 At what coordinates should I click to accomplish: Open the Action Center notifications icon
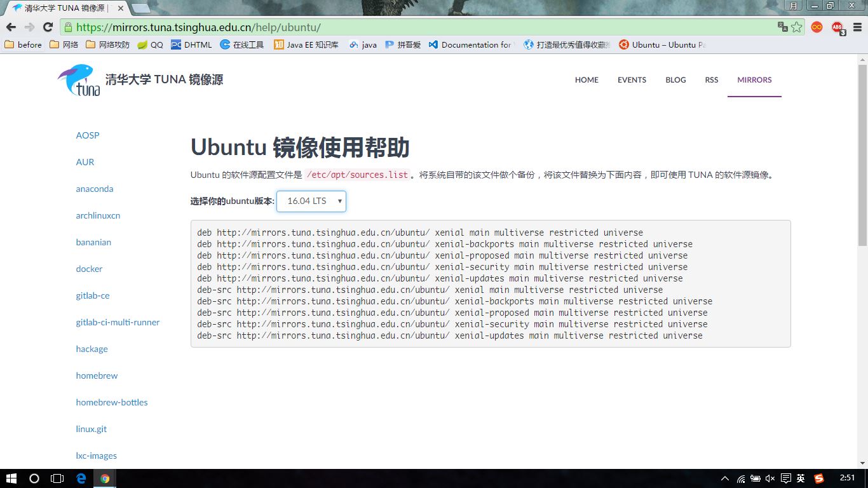(786, 478)
